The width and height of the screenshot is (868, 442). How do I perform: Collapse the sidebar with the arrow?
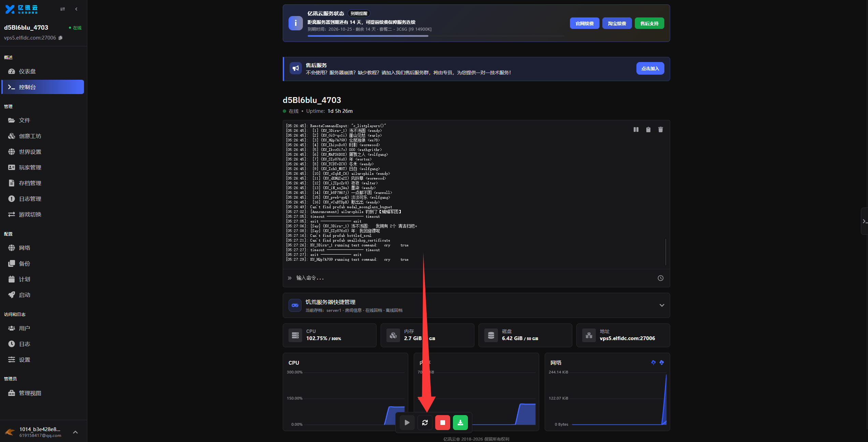click(76, 9)
